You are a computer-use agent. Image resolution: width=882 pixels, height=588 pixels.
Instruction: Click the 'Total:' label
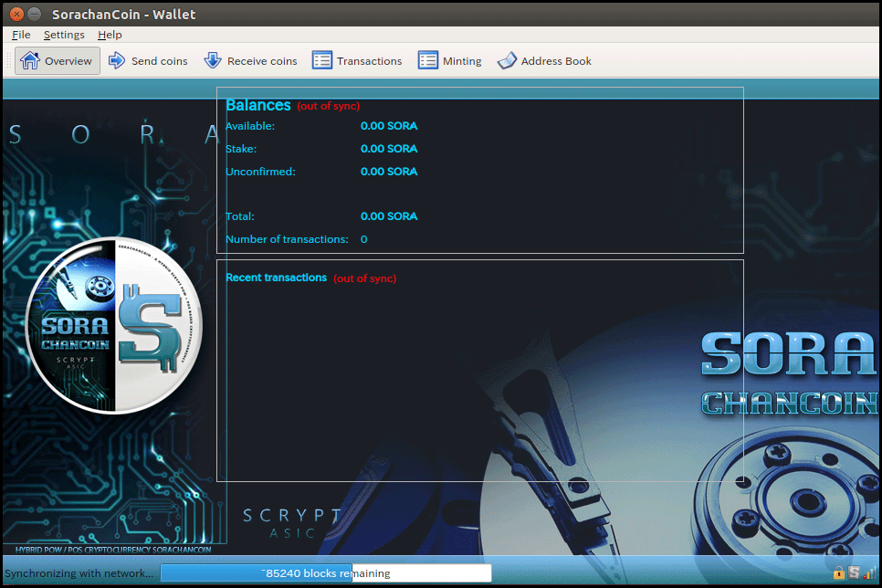[x=240, y=216]
